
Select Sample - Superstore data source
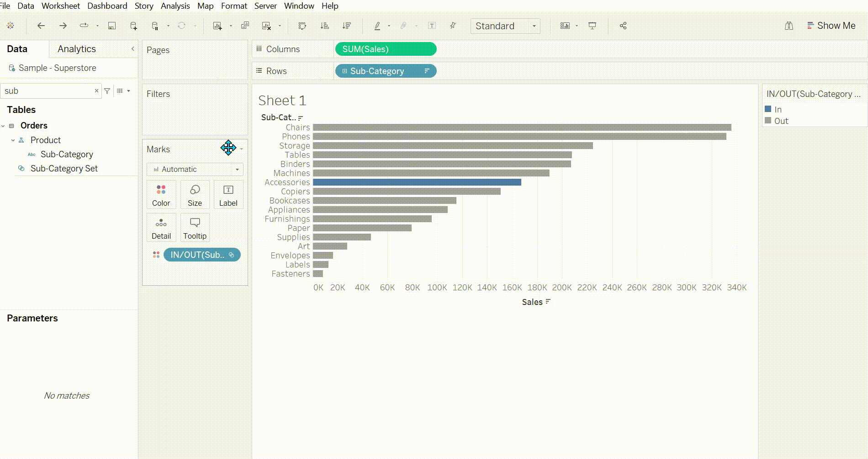pyautogui.click(x=57, y=68)
